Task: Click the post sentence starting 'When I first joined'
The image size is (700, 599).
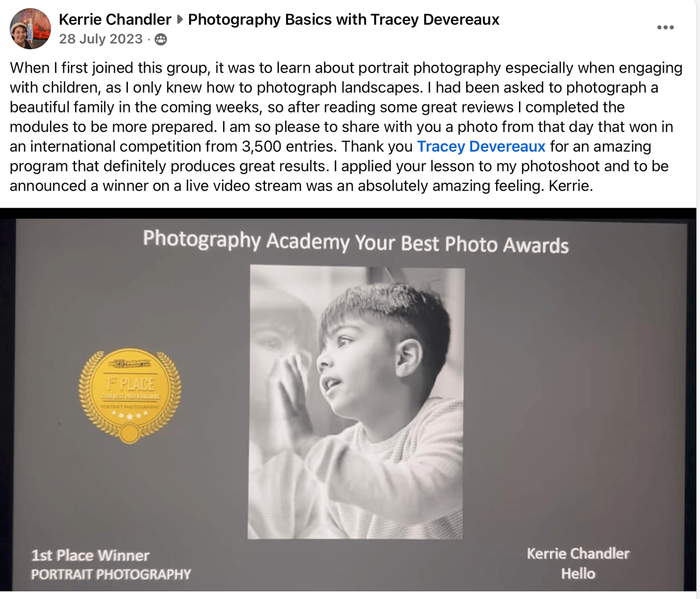Action: 346,68
